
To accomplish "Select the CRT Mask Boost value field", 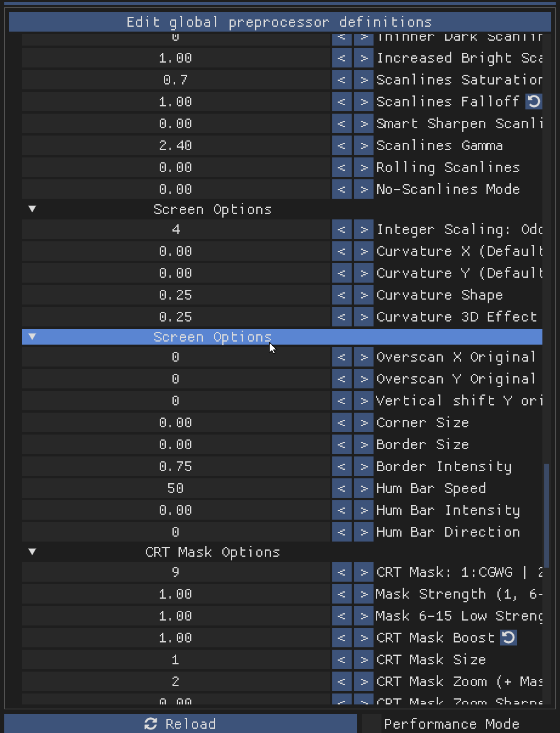I will tap(176, 638).
